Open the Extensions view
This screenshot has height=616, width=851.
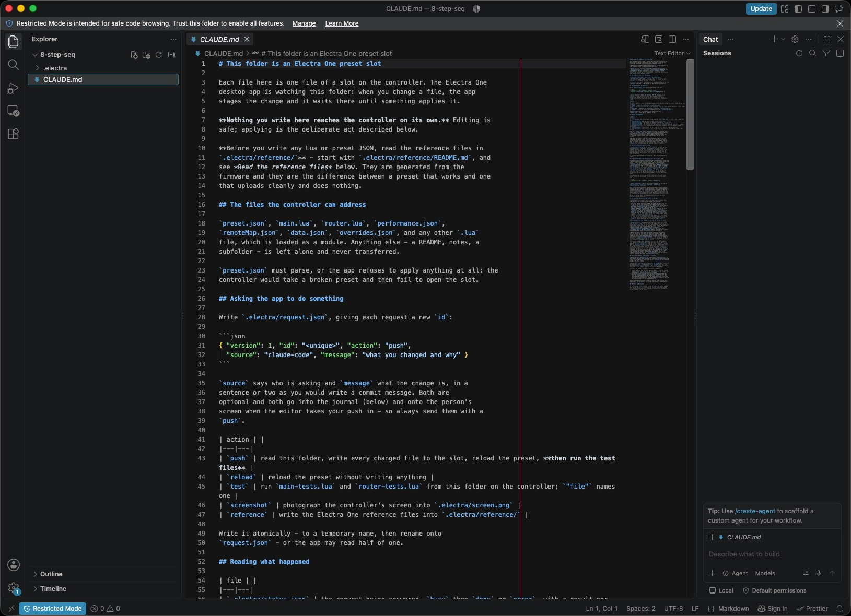click(14, 134)
